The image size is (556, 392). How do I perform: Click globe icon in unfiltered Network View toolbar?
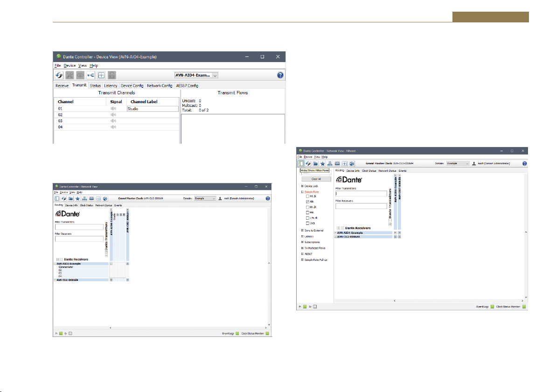coord(105,199)
